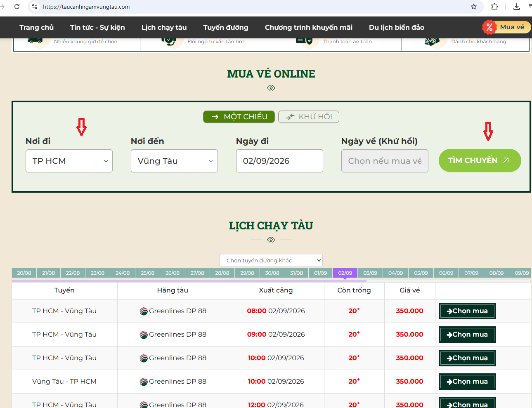The height and width of the screenshot is (408, 532).
Task: Go to the Lịch chạy tàu menu
Action: pyautogui.click(x=164, y=27)
